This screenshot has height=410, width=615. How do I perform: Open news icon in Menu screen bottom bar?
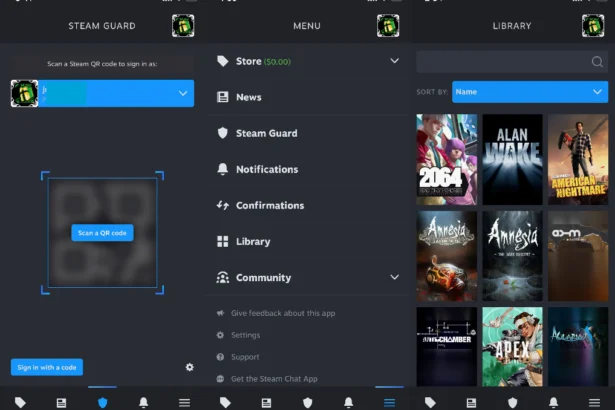pos(266,403)
